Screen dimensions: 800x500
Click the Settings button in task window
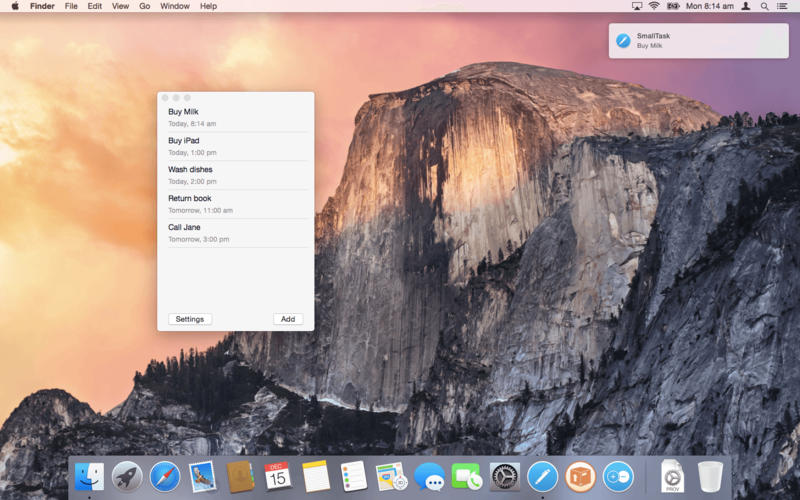tap(189, 319)
